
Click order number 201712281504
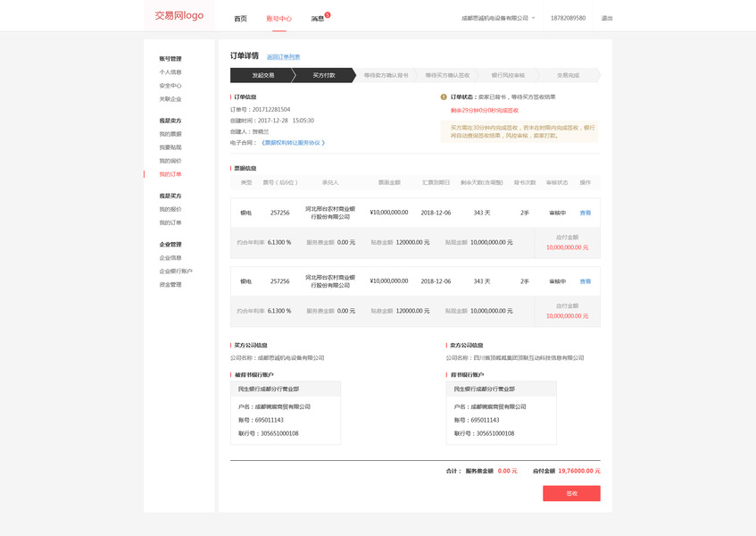(271, 110)
